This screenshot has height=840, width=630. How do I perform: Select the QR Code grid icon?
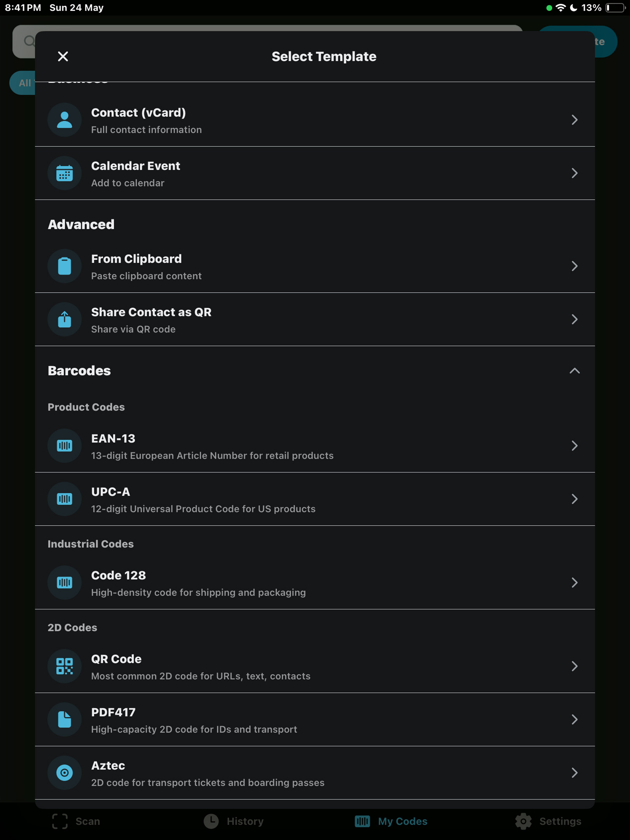(x=65, y=666)
